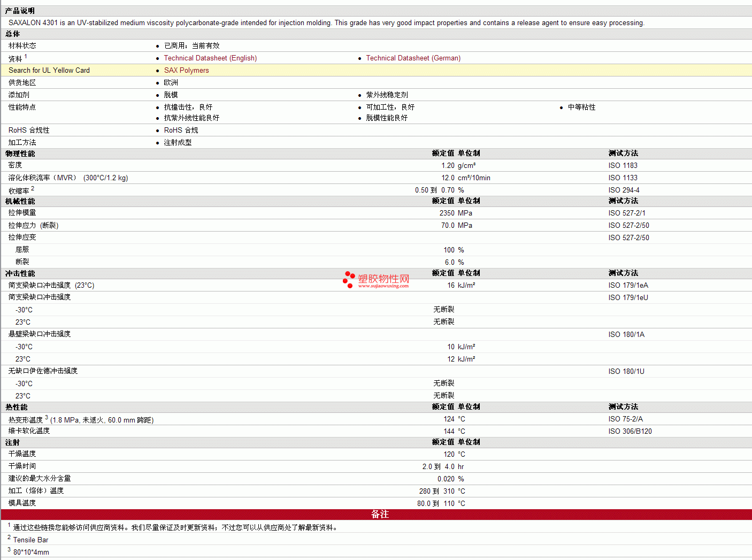Open Technical Datasheet (German) link
The width and height of the screenshot is (752, 560).
coord(413,58)
